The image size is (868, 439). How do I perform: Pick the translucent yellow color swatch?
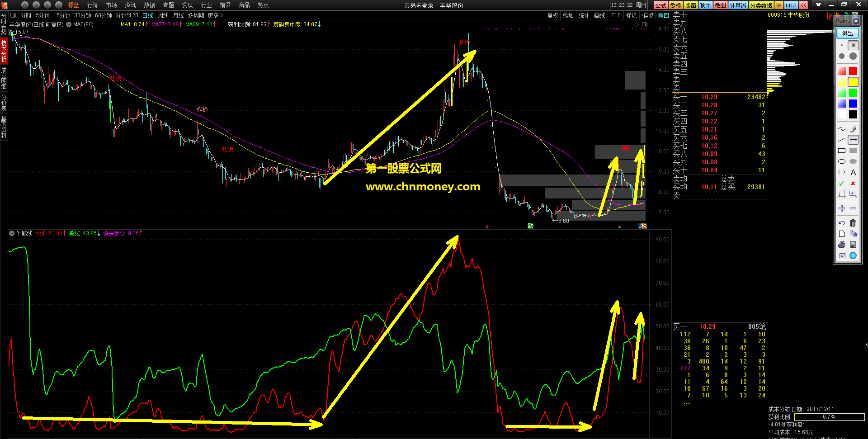coord(841,82)
